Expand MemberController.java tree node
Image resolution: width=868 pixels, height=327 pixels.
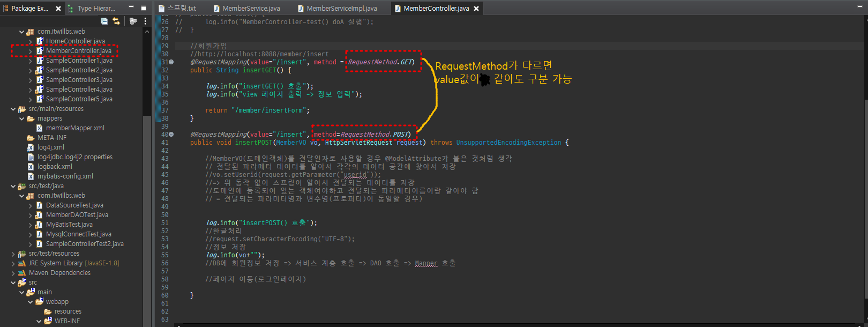coord(31,51)
